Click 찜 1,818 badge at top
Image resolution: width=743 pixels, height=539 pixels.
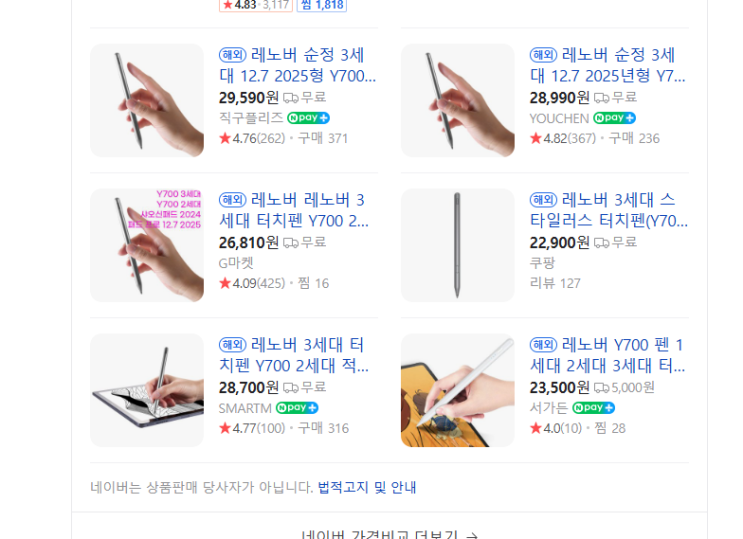322,5
